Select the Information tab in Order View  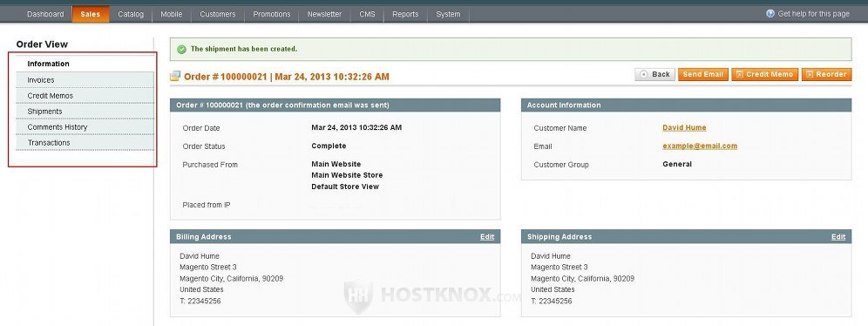tap(85, 64)
